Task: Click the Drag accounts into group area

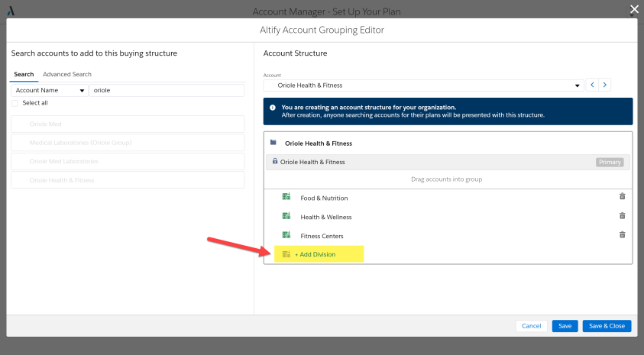Action: tap(446, 179)
